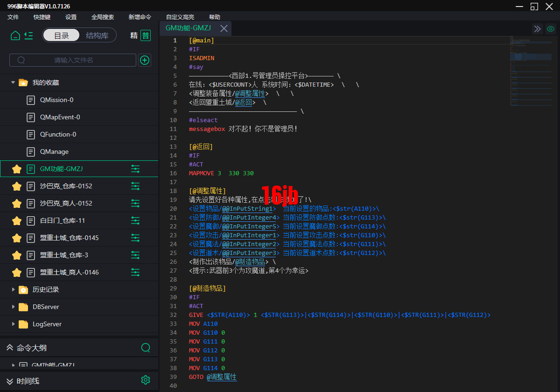Image resolution: width=560 pixels, height=392 pixels.
Task: Expand the DBServer folder
Action: pyautogui.click(x=13, y=307)
